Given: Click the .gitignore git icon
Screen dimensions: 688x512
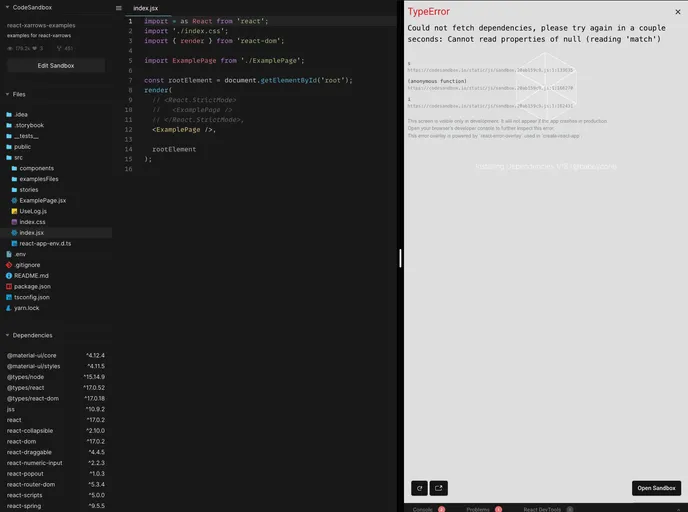Looking at the screenshot, I should click(x=9, y=265).
